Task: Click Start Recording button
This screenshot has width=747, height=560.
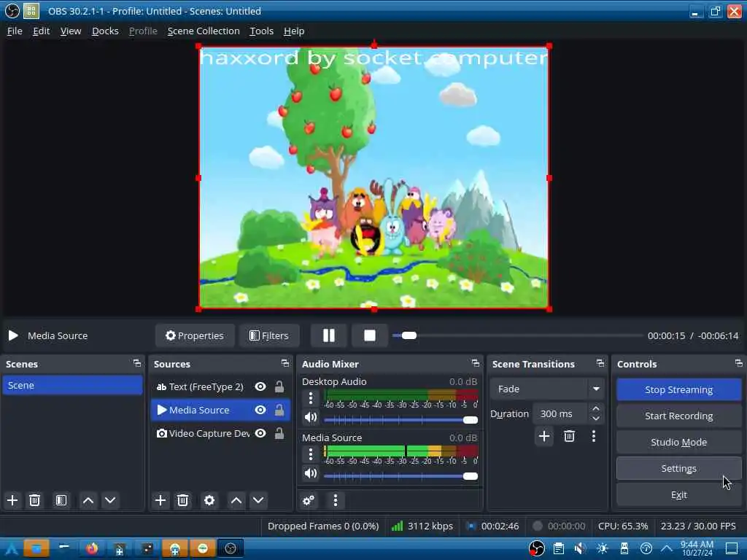Action: click(679, 416)
